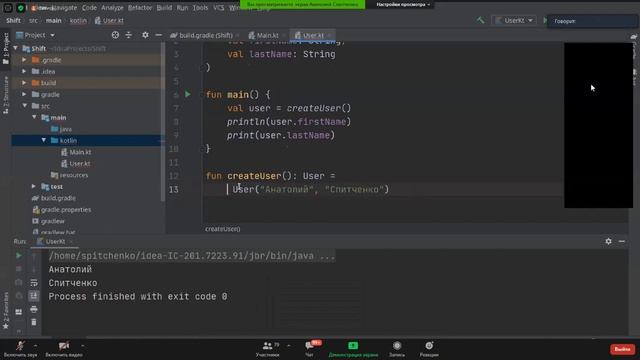Image resolution: width=640 pixels, height=360 pixels.
Task: Open audio options arrow beside microphone
Action: pyautogui.click(x=36, y=346)
